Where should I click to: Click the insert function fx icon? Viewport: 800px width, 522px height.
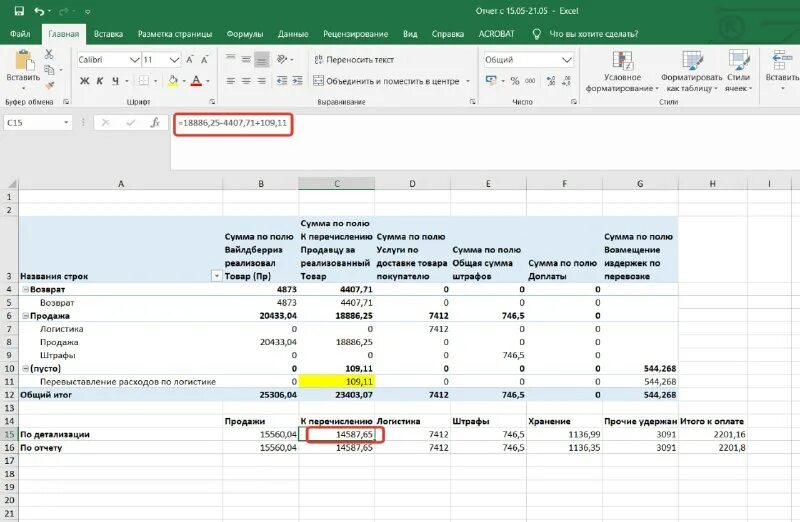click(155, 122)
